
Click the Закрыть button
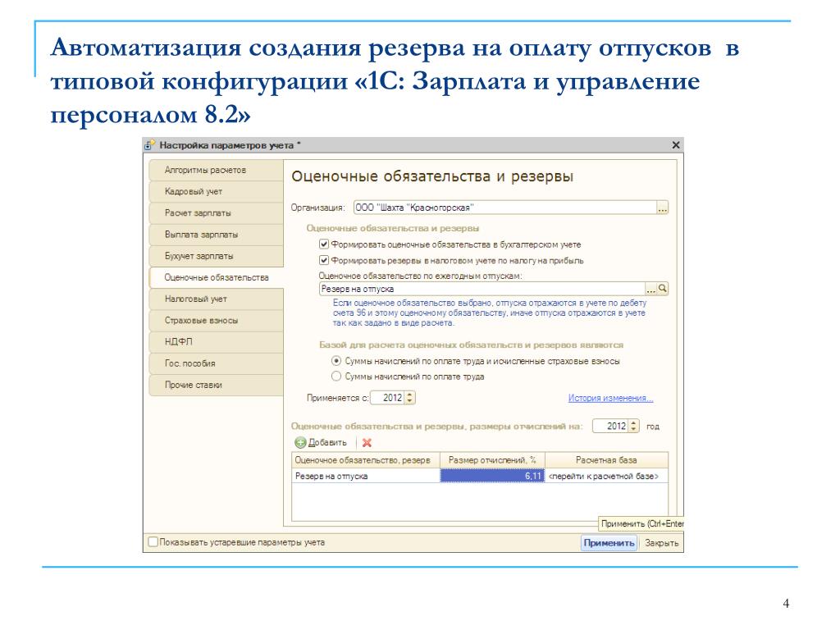(661, 543)
